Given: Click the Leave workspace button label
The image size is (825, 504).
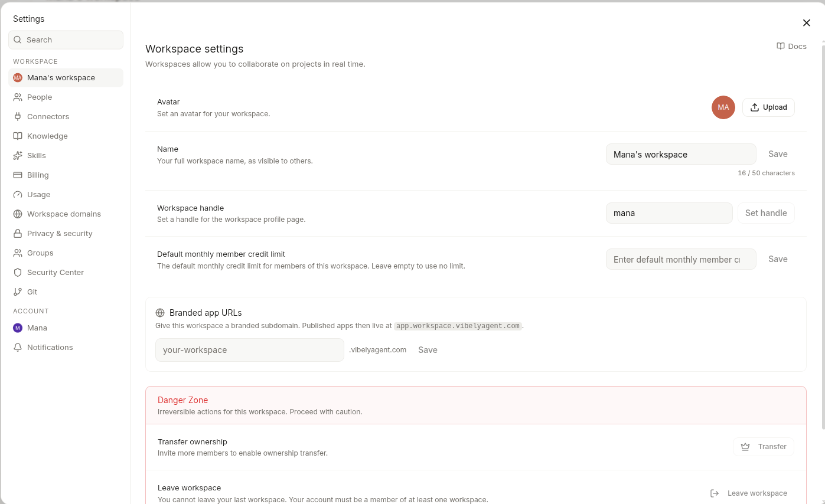Looking at the screenshot, I should (x=757, y=493).
